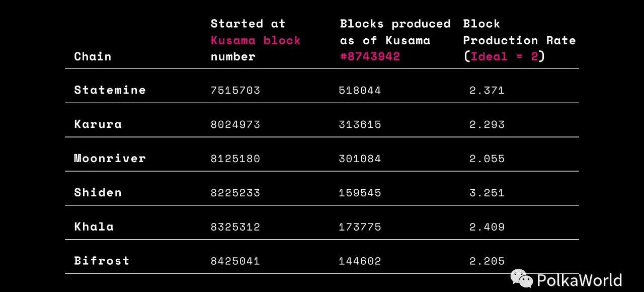Select the Karura chain name

pyautogui.click(x=98, y=124)
